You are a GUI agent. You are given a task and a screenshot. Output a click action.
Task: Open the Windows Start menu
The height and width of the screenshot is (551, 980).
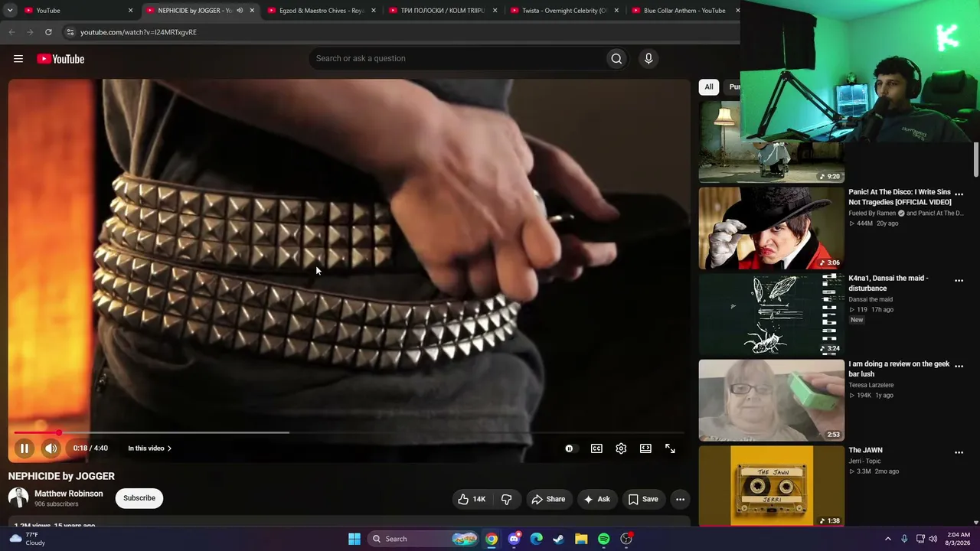coord(354,539)
